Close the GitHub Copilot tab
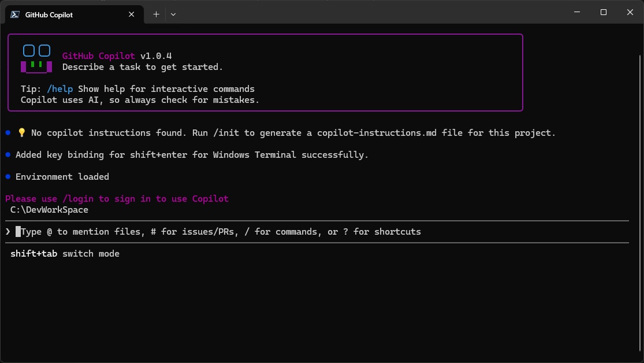644x363 pixels. pyautogui.click(x=133, y=14)
